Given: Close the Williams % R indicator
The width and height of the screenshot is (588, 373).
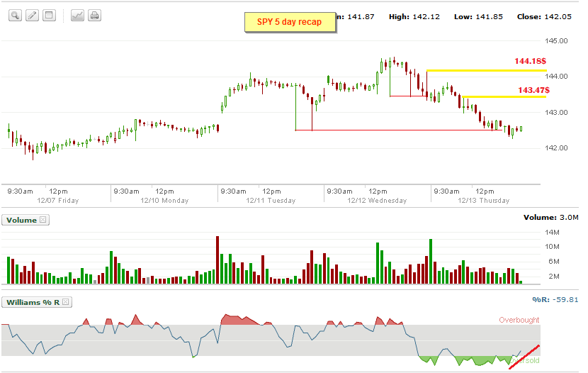Looking at the screenshot, I should (66, 301).
